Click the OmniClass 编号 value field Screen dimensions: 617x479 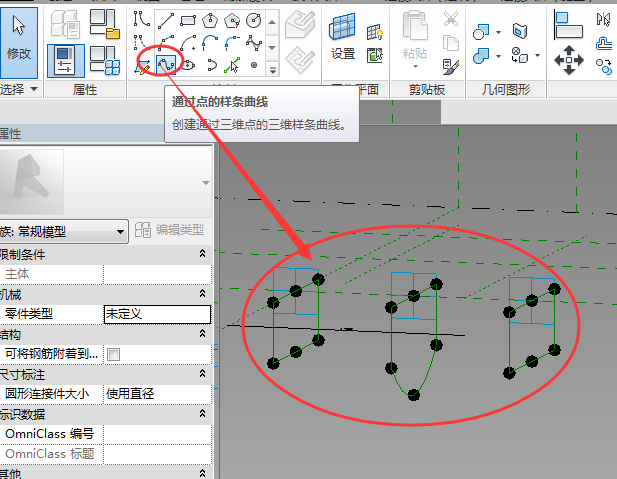point(157,434)
